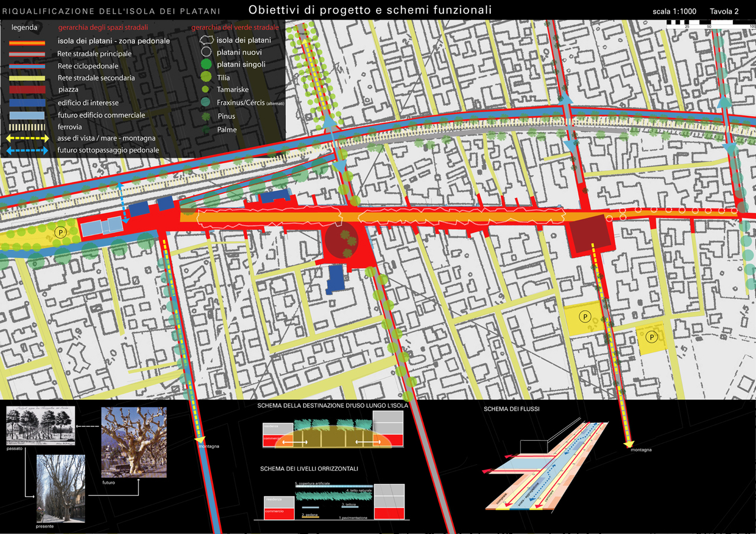
Task: Click the Palme dark tree symbol
Action: pos(205,129)
